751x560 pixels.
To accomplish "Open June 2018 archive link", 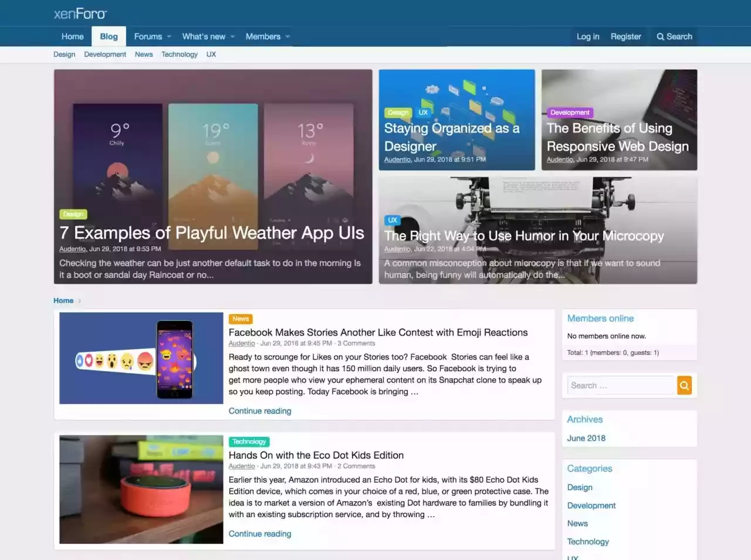I will click(x=586, y=438).
